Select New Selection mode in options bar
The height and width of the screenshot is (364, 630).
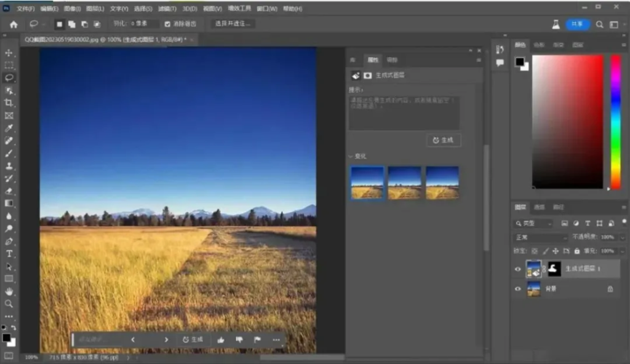click(x=60, y=25)
